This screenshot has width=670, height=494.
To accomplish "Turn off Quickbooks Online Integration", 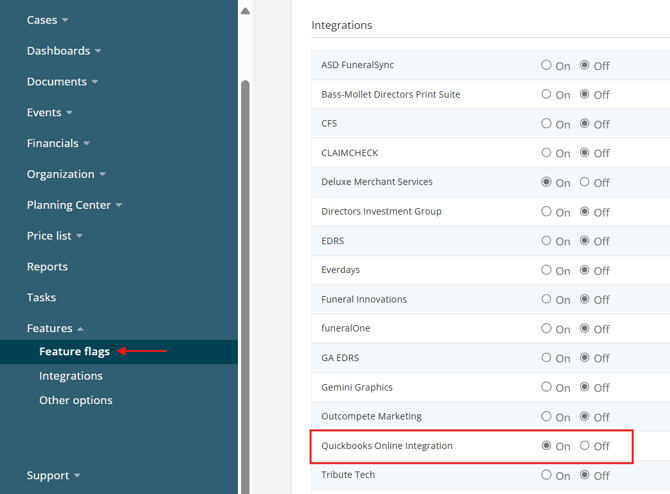I will pos(585,445).
